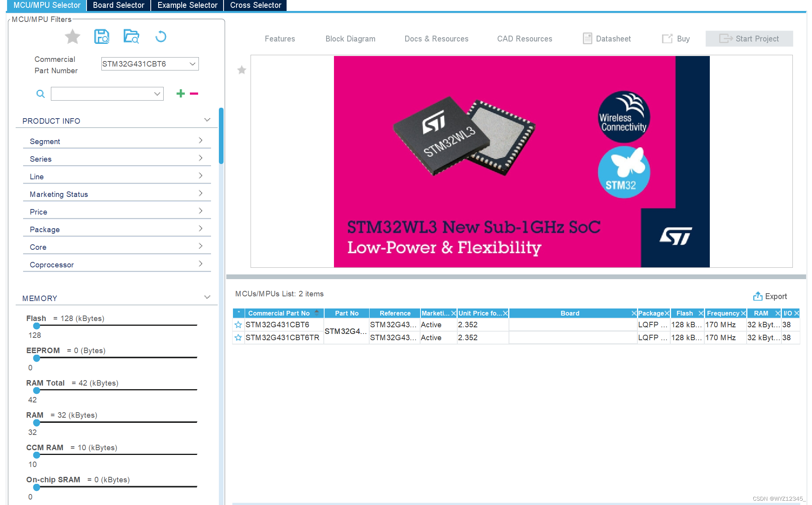The height and width of the screenshot is (505, 812).
Task: Hide the Package column via its X
Action: [x=667, y=313]
